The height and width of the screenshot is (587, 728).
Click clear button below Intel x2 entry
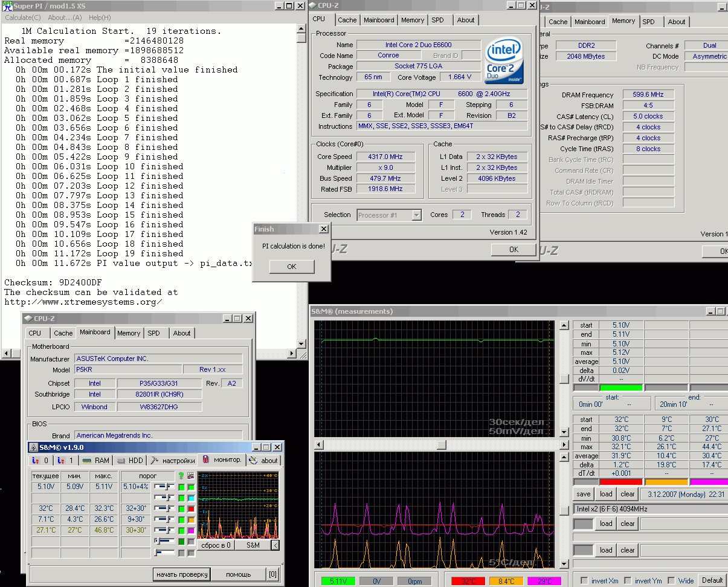(x=628, y=524)
